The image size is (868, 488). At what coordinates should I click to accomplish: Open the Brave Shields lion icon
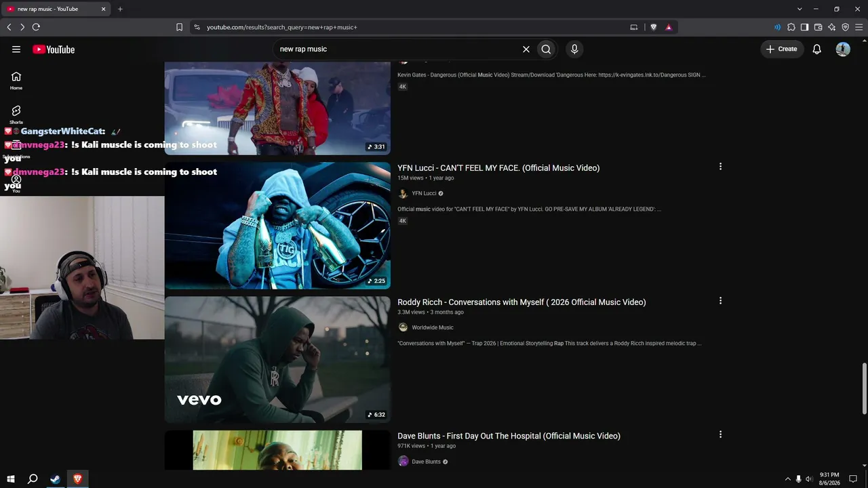pos(654,27)
